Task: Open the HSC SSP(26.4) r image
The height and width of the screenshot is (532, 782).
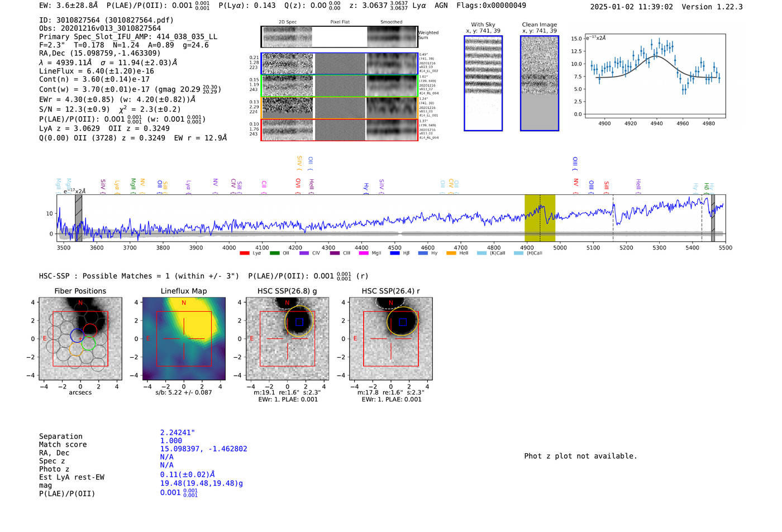Action: (391, 339)
